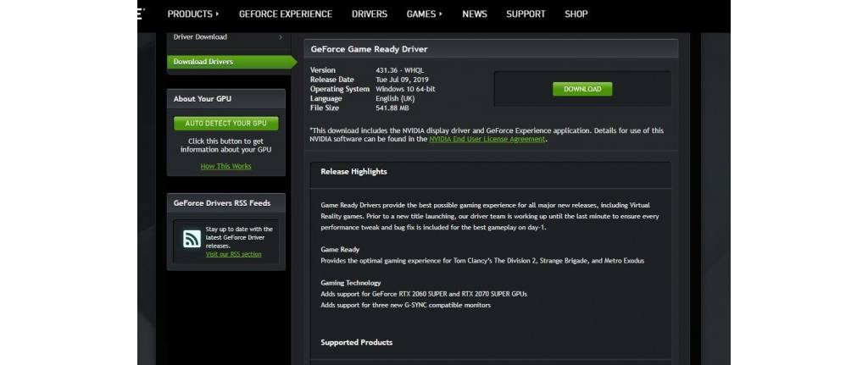The image size is (868, 365).
Task: Click the File Size label
Action: (325, 108)
